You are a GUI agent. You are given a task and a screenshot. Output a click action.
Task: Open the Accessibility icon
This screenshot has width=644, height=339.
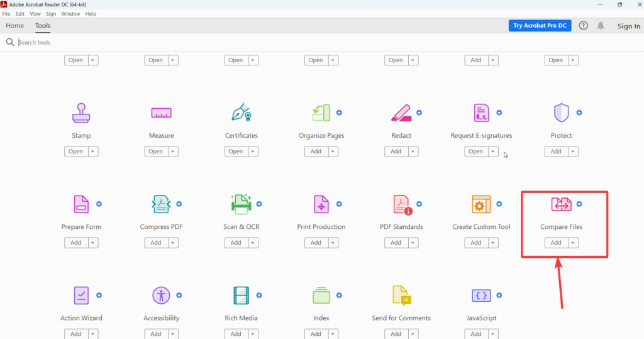pyautogui.click(x=161, y=296)
